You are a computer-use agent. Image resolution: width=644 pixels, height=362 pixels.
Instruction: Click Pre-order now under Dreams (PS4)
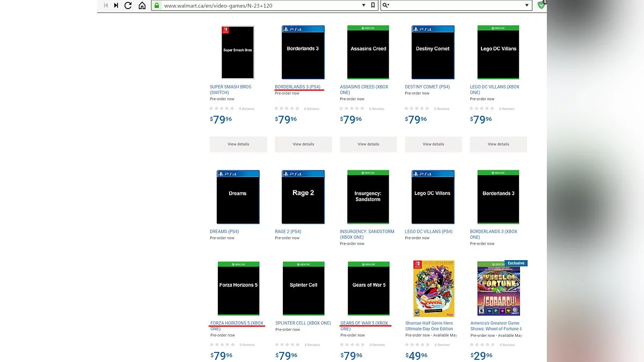222,238
